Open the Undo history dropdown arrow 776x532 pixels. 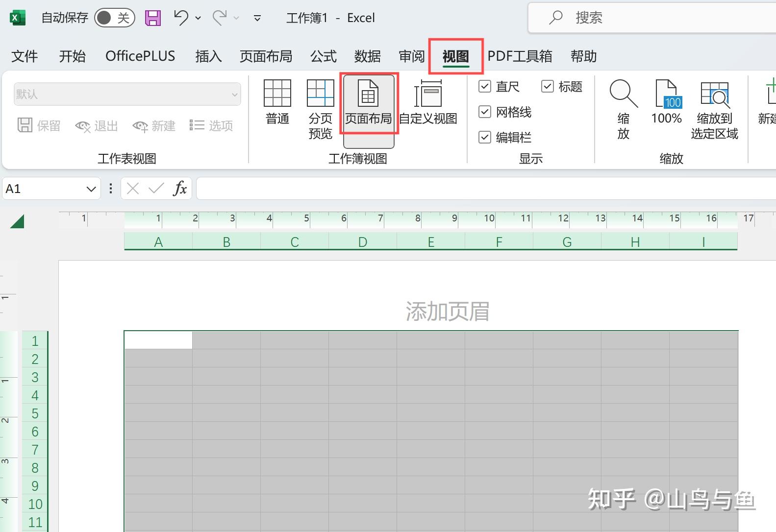(198, 18)
